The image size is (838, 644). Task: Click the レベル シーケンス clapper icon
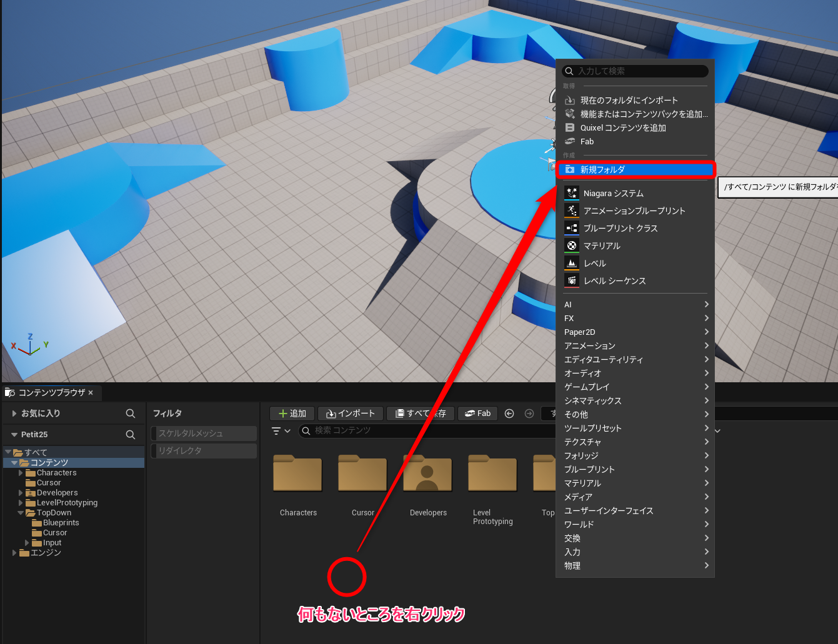pyautogui.click(x=571, y=280)
